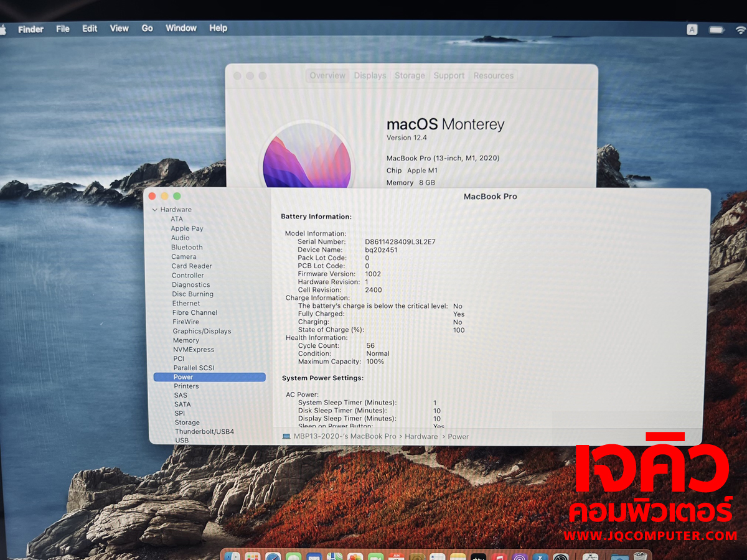
Task: Select ATA in the sidebar
Action: (x=177, y=219)
